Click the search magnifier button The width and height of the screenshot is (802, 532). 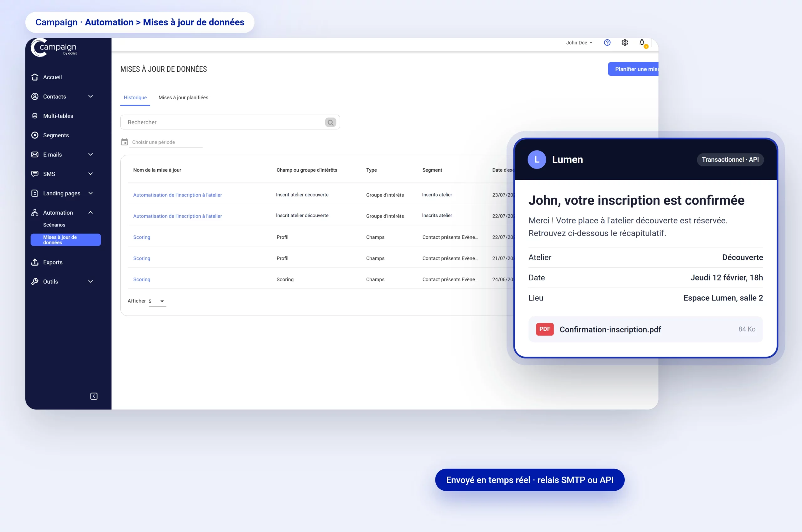pyautogui.click(x=331, y=122)
